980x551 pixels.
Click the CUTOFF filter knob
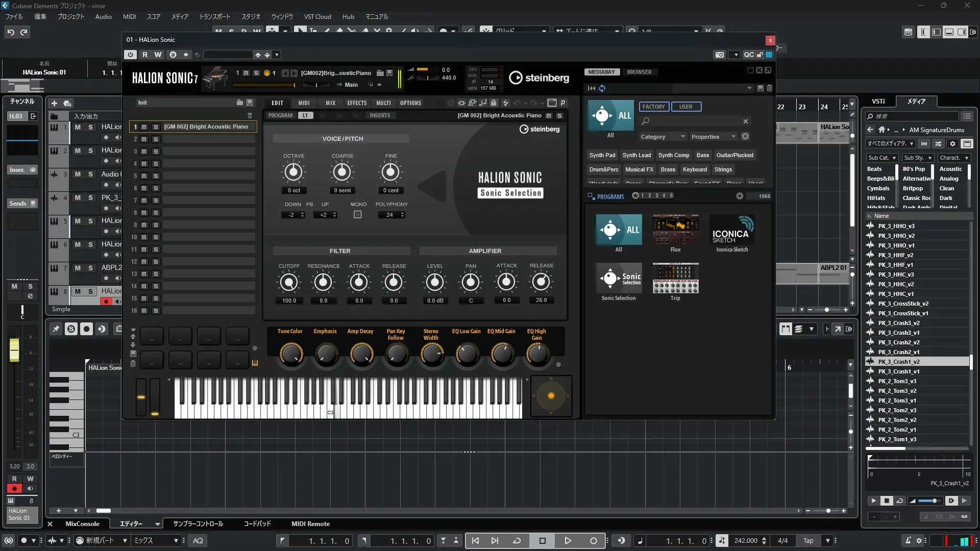tap(289, 282)
